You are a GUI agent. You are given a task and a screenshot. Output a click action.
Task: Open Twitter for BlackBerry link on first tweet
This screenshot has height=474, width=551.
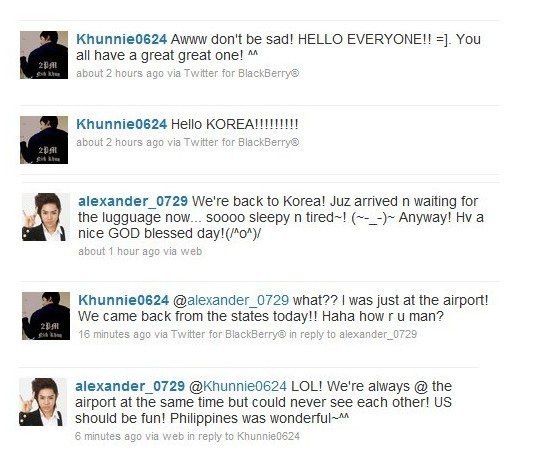tap(241, 73)
